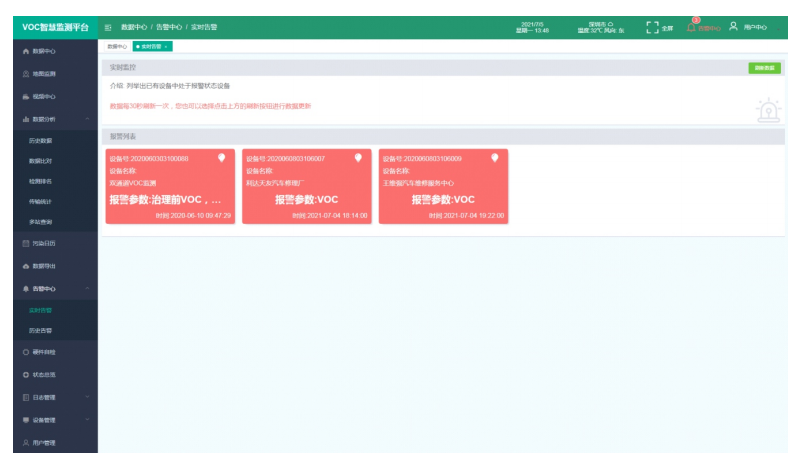Click the 深圳市 weather info in the header

pyautogui.click(x=601, y=28)
